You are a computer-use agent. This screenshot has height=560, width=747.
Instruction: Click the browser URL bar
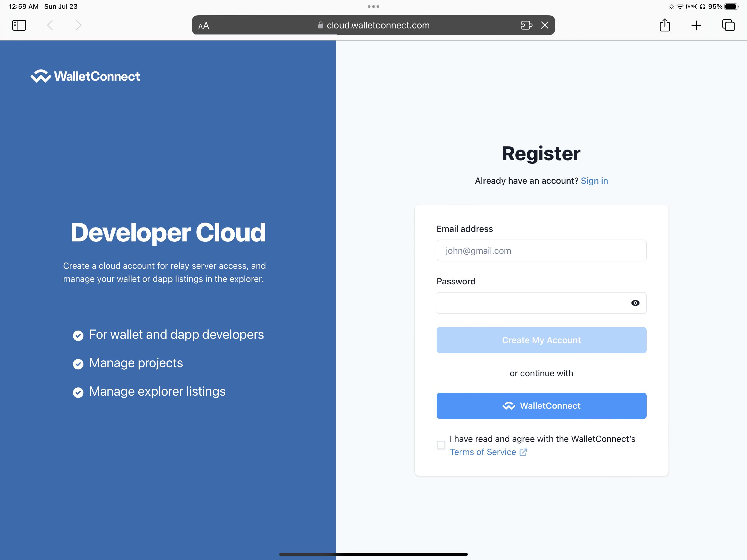click(373, 25)
